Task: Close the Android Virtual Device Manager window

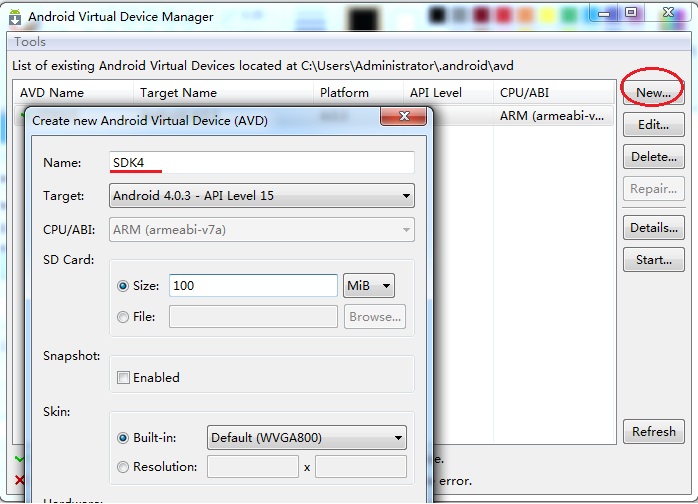Action: click(668, 13)
